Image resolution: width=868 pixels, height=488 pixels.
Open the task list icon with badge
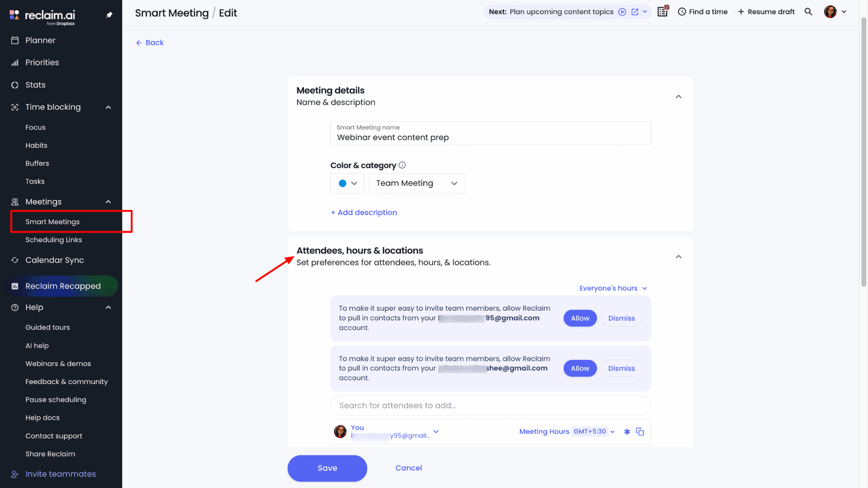pyautogui.click(x=663, y=12)
